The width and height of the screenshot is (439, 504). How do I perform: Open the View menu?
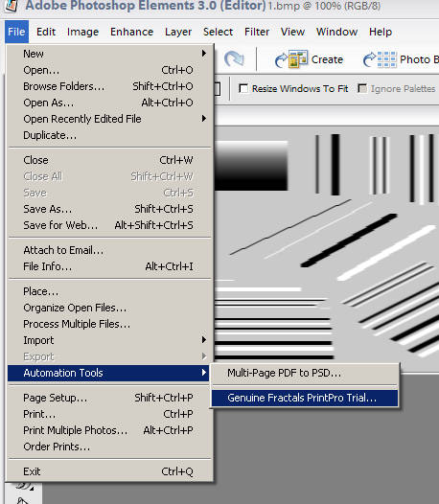tap(292, 32)
